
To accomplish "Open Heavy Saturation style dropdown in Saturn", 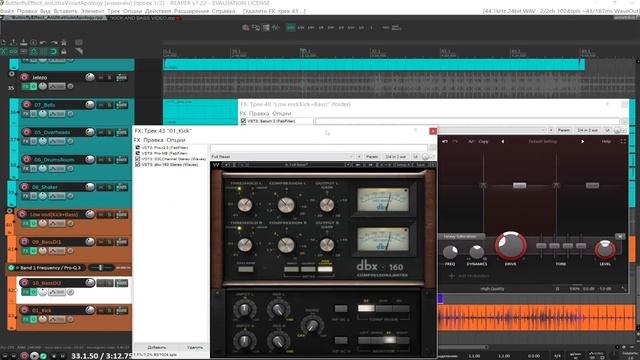I will 461,236.
